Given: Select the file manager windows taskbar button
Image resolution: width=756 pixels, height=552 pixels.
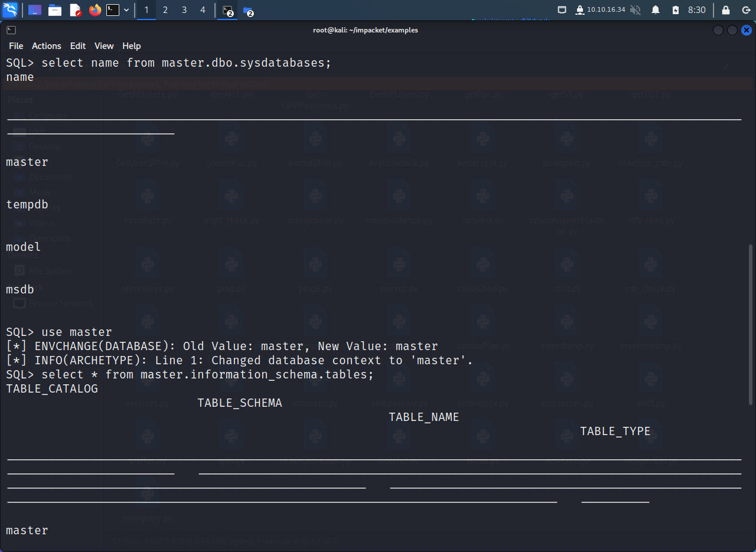Looking at the screenshot, I should [x=248, y=11].
